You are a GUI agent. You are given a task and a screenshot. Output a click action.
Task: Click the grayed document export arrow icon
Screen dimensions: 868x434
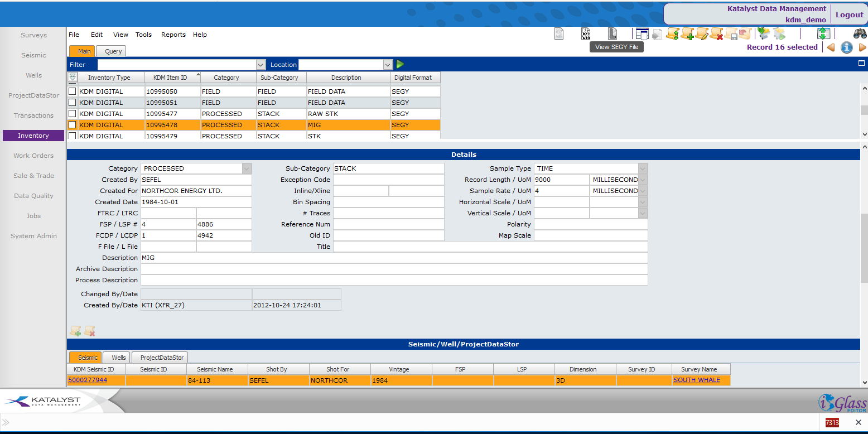657,34
